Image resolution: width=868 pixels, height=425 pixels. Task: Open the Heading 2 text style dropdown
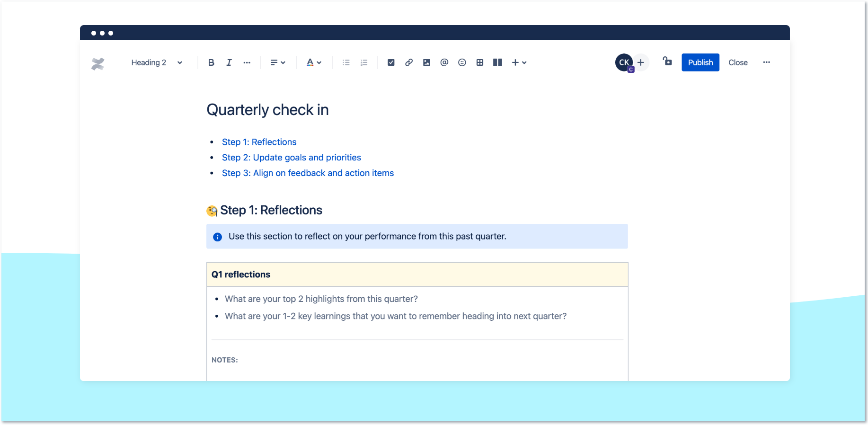click(157, 62)
